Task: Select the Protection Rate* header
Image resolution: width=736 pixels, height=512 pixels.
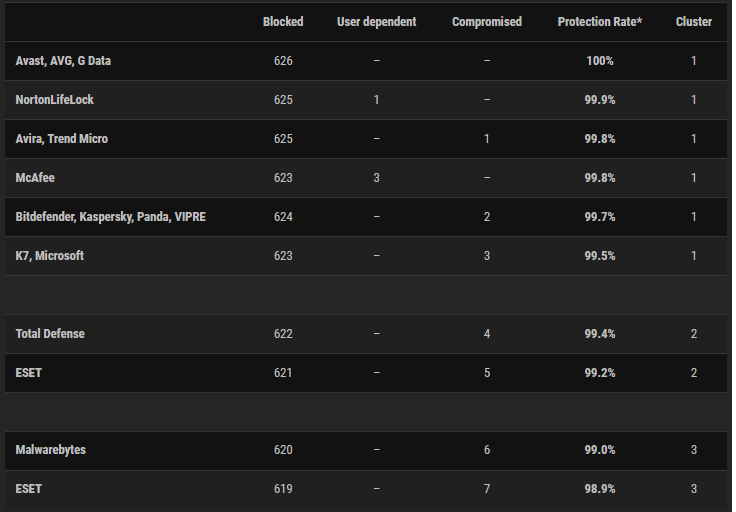Action: 599,22
